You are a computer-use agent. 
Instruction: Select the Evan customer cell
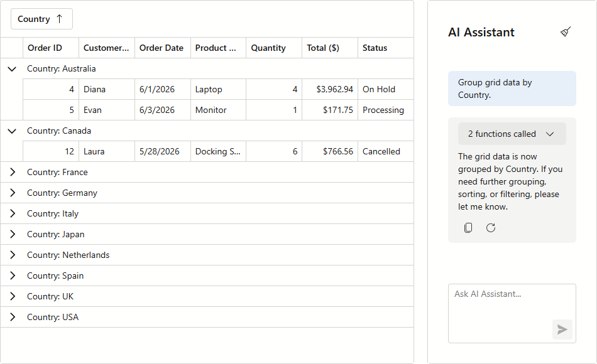click(x=107, y=110)
